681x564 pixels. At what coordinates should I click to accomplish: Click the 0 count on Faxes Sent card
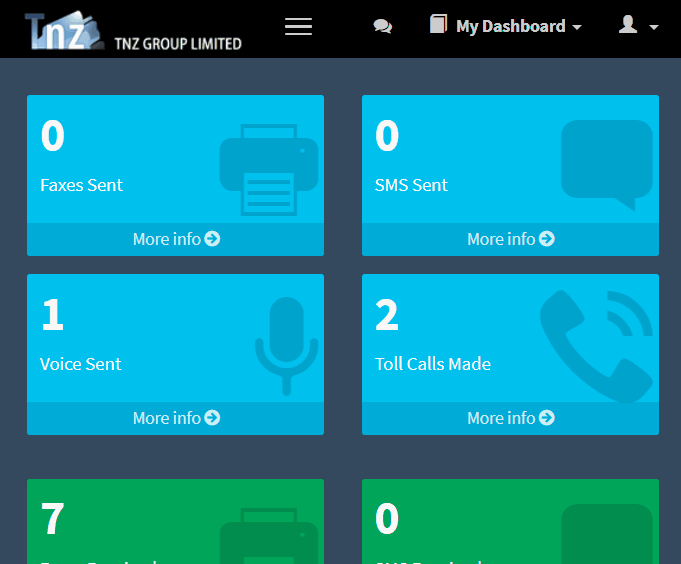pos(53,136)
